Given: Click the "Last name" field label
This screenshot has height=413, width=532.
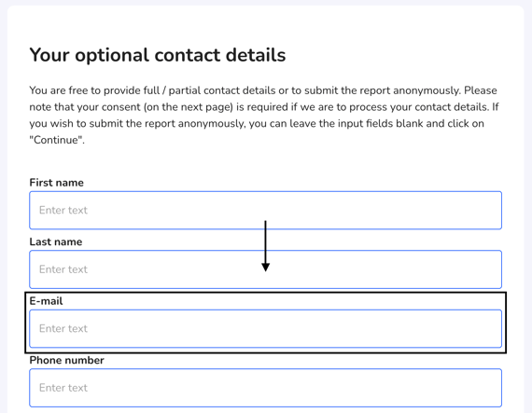Looking at the screenshot, I should coord(56,241).
